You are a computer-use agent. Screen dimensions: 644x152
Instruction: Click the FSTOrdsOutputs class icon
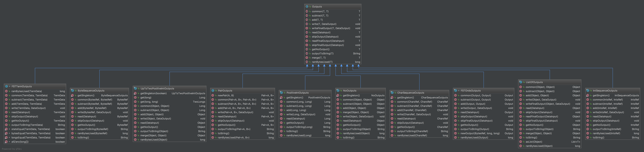455,91
